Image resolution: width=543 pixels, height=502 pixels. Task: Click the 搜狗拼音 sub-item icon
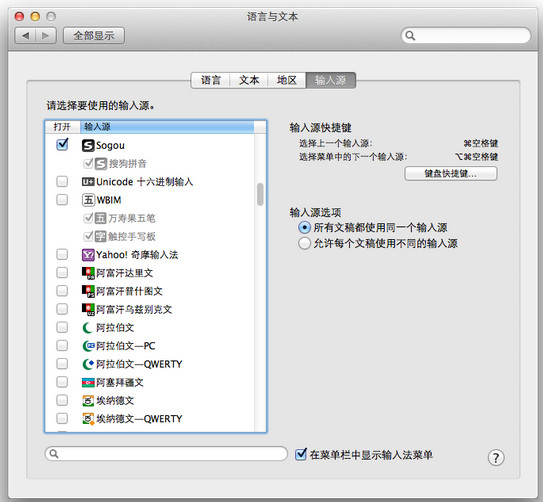(100, 163)
